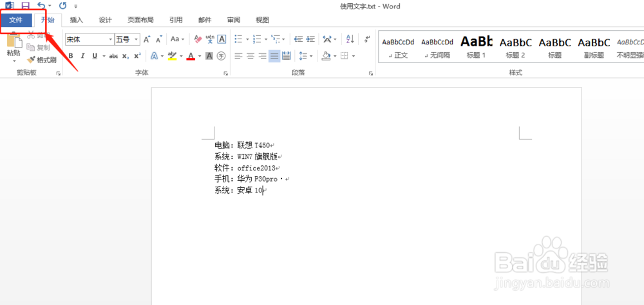Center the paragraph text
This screenshot has height=305, width=644.
click(250, 56)
